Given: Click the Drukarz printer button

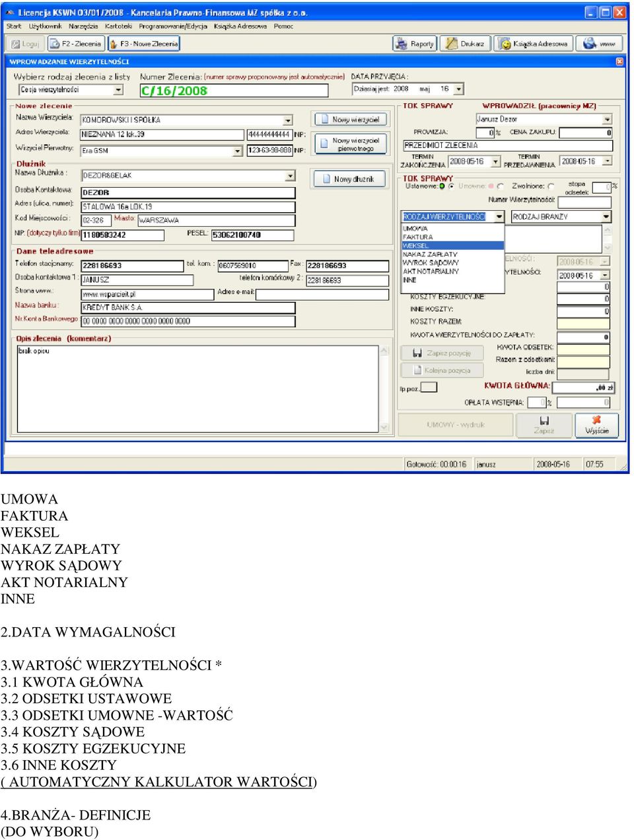Looking at the screenshot, I should pyautogui.click(x=466, y=44).
